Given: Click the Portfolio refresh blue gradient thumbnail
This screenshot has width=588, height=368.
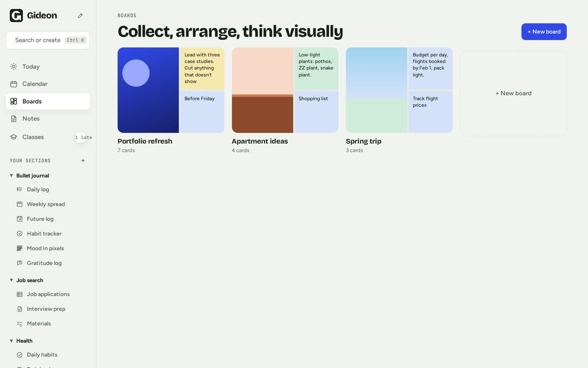Looking at the screenshot, I should tap(148, 90).
